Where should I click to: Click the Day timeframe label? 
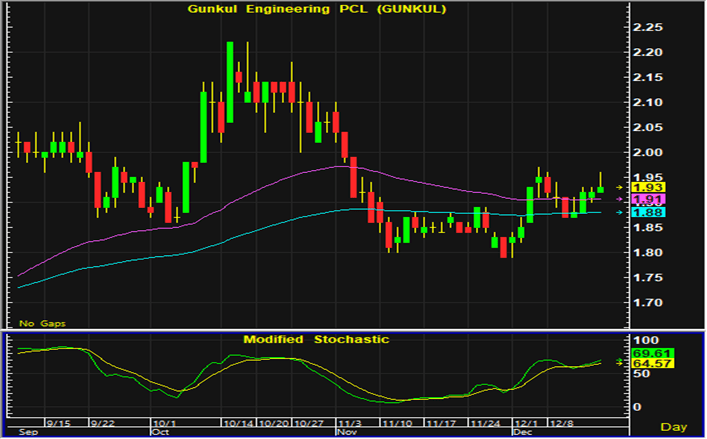pos(676,427)
